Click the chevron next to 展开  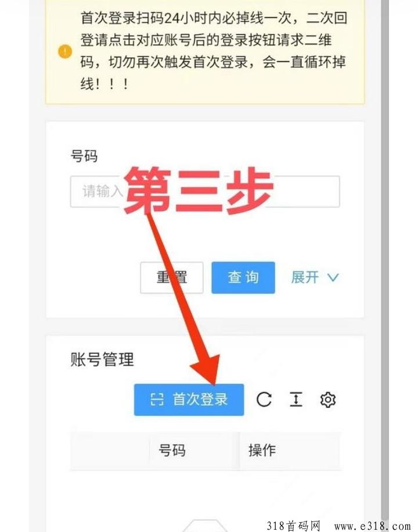coord(333,278)
